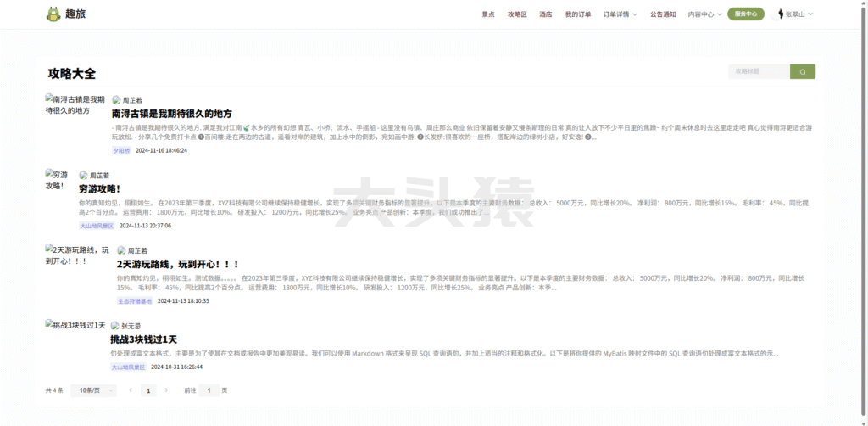This screenshot has height=426, width=868.
Task: Expand the 内容中心 dropdown menu
Action: 704,14
